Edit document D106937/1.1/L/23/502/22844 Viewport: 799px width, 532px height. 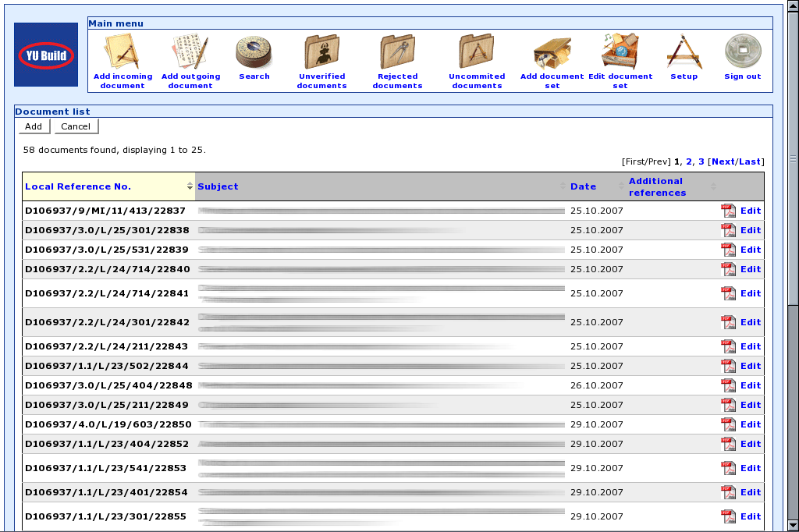click(x=750, y=366)
